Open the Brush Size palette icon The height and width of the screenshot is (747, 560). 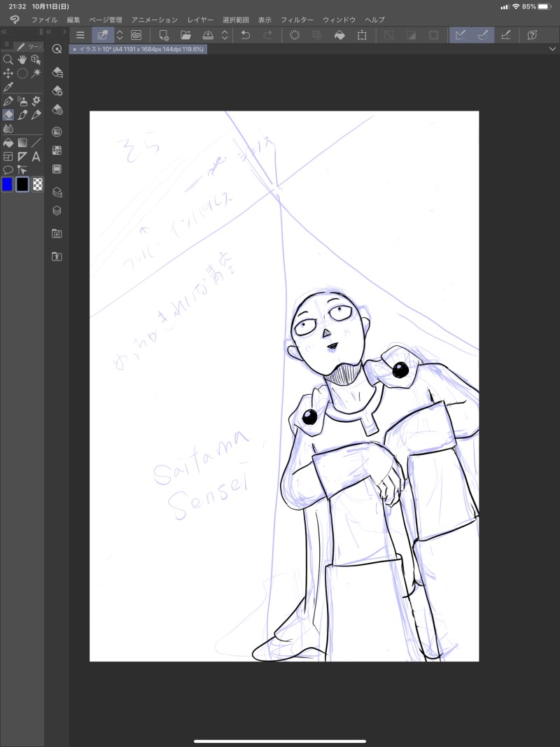pyautogui.click(x=57, y=110)
